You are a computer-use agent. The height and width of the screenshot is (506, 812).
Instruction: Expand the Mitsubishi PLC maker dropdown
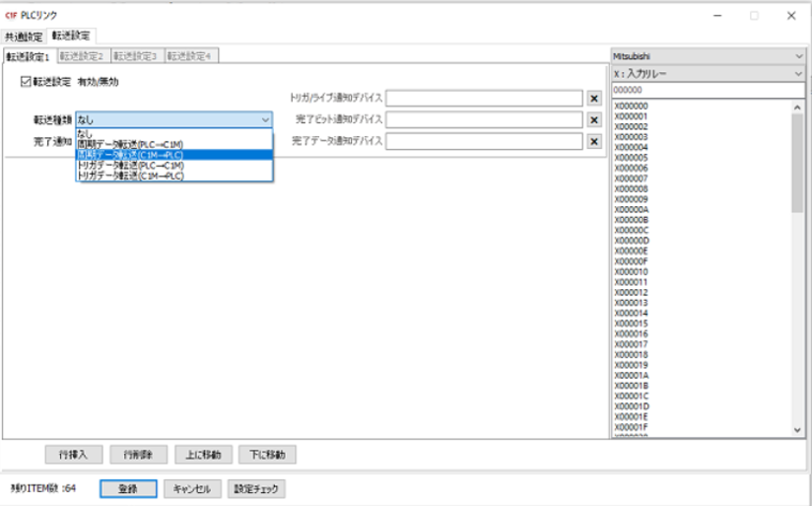click(x=797, y=57)
